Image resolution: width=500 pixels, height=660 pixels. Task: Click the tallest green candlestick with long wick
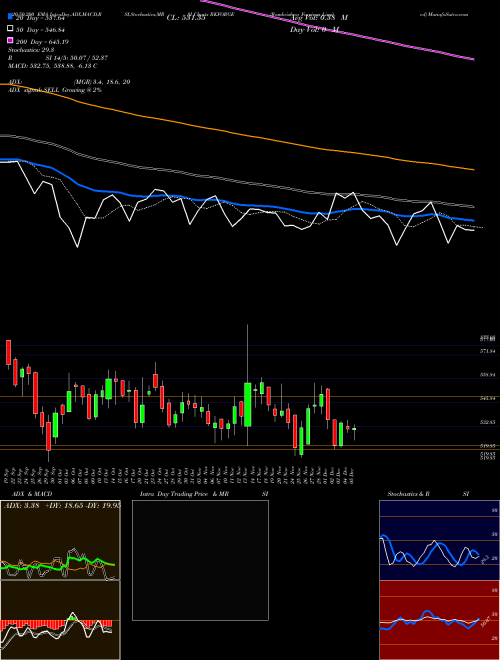coord(247,404)
